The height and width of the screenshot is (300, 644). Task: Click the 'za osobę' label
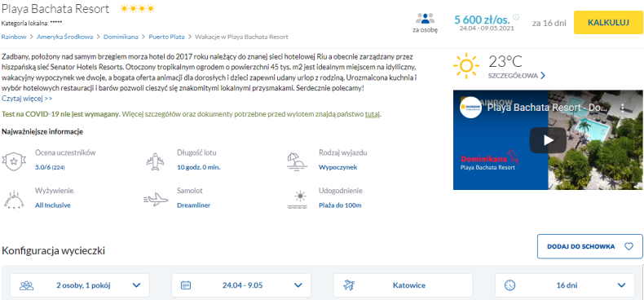click(x=425, y=29)
